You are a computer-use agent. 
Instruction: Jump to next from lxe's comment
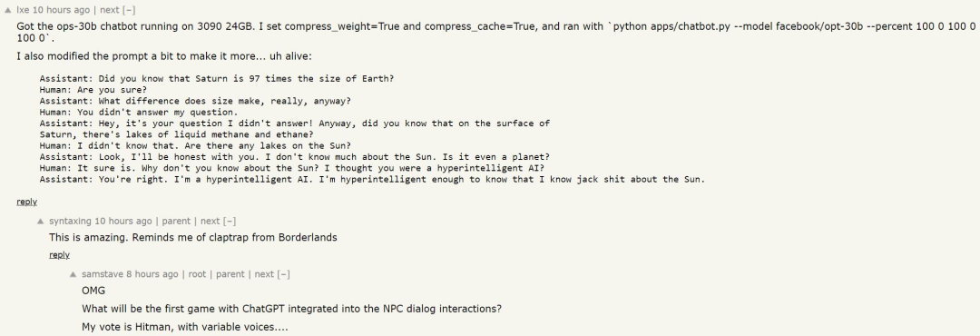pos(110,10)
